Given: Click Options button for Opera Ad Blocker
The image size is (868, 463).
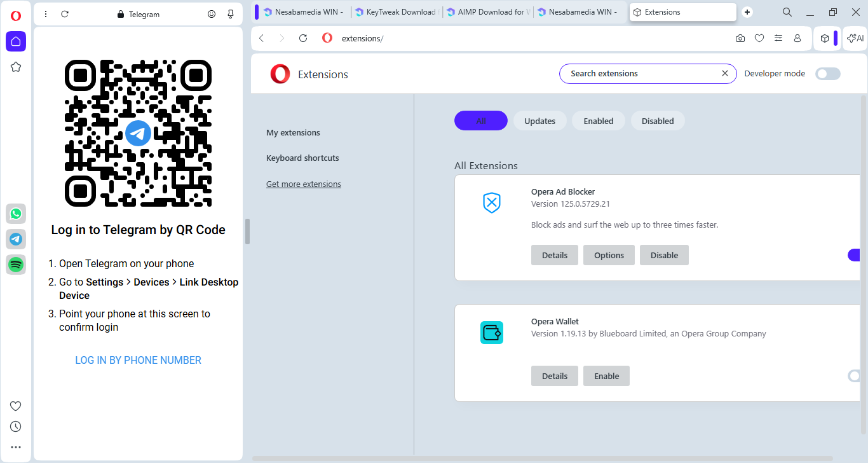Looking at the screenshot, I should (609, 255).
